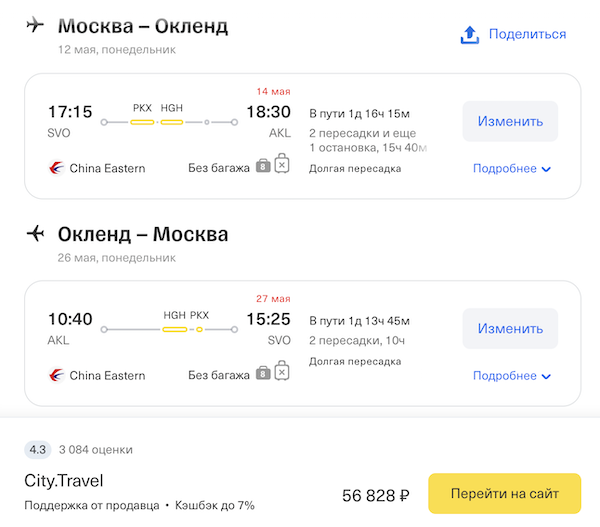Click the PKX stopover segment on outbound route
Image resolution: width=600 pixels, height=527 pixels.
click(142, 122)
